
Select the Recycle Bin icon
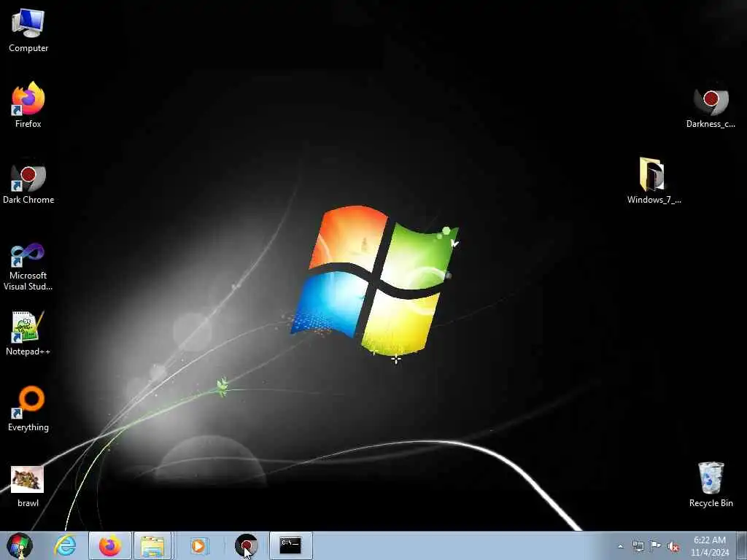(711, 484)
